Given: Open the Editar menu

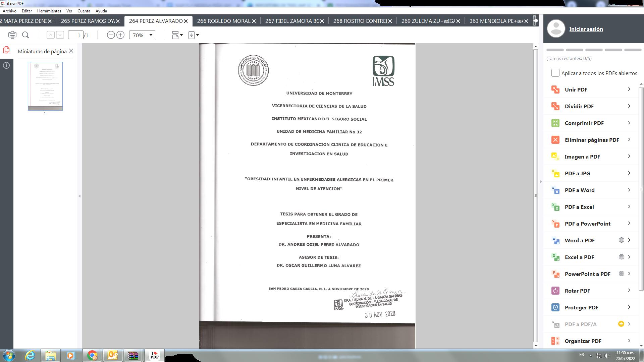Looking at the screenshot, I should point(27,11).
